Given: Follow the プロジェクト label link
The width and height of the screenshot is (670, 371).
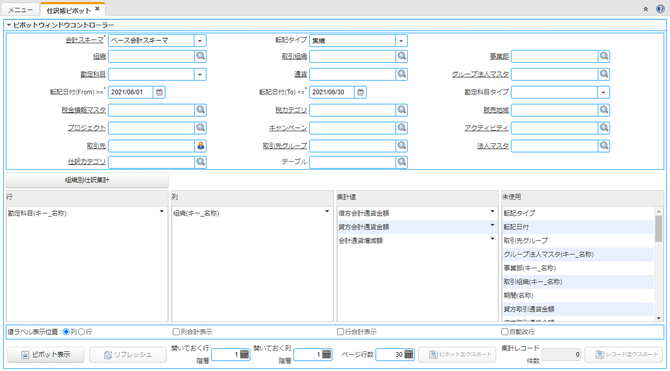Looking at the screenshot, I should [x=87, y=128].
